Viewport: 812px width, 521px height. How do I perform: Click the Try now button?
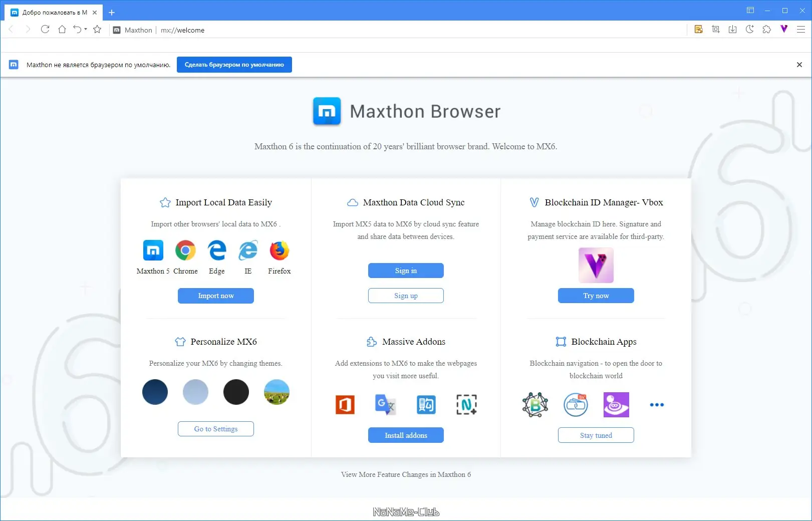click(x=596, y=296)
